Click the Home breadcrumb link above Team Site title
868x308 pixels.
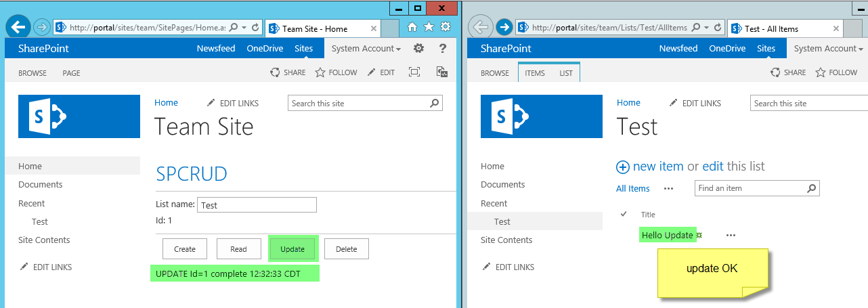(166, 103)
